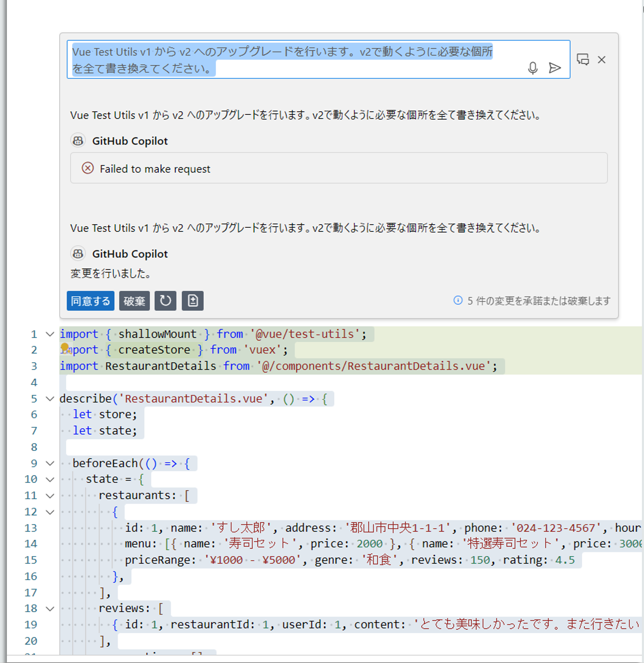The height and width of the screenshot is (663, 644).
Task: Click 'priceRange:' on line 15
Action: [160, 560]
